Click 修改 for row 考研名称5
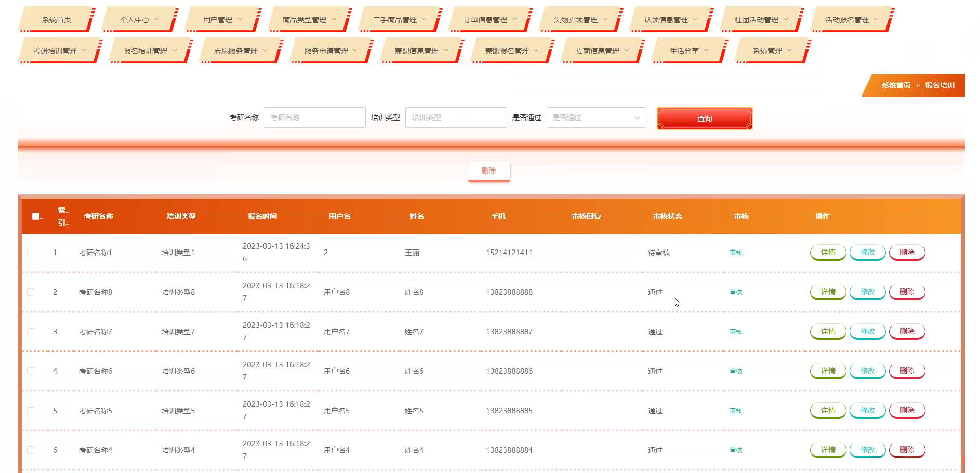Viewport: 980px width, 473px height. [x=868, y=411]
